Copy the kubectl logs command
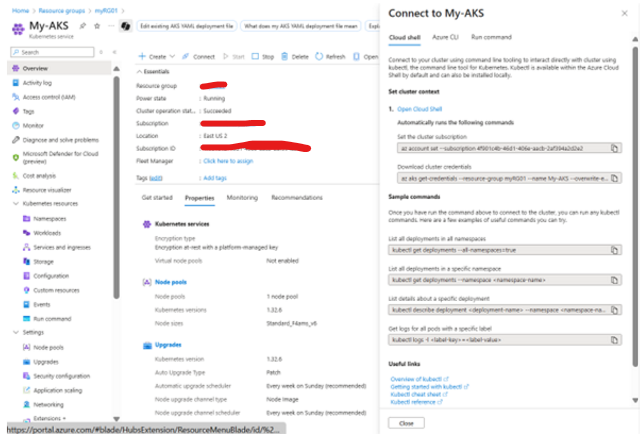The height and width of the screenshot is (444, 640). click(614, 340)
